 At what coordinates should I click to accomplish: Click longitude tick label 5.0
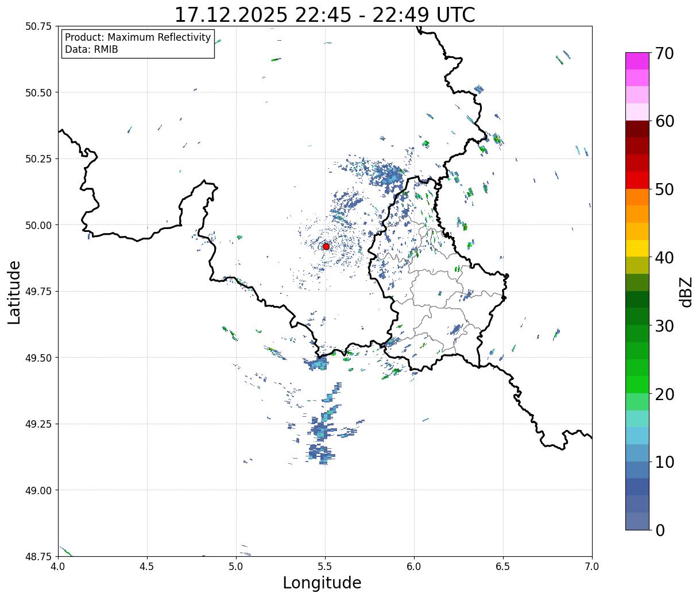[236, 566]
